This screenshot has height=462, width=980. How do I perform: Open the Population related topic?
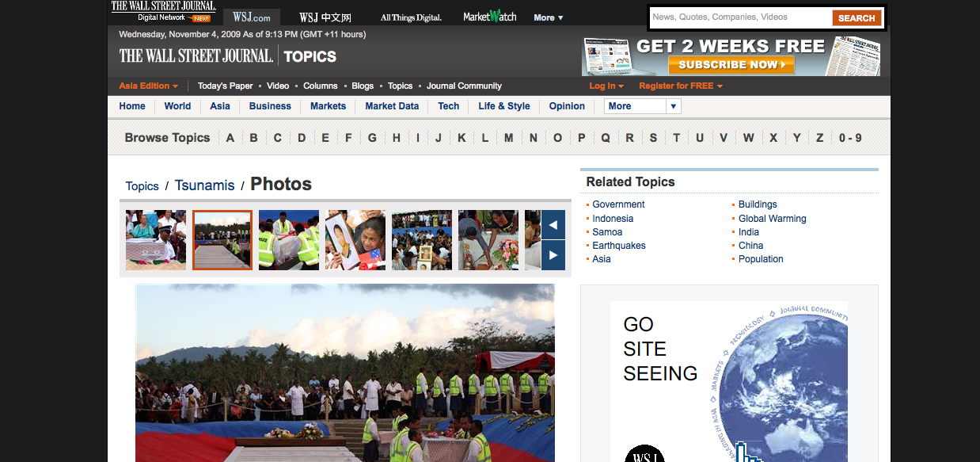(761, 259)
